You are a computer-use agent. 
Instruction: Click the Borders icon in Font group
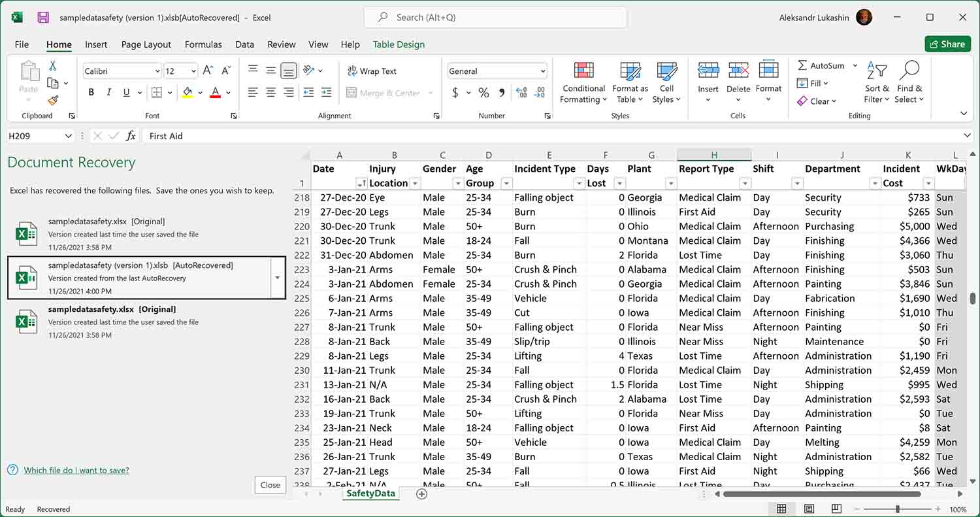(156, 92)
